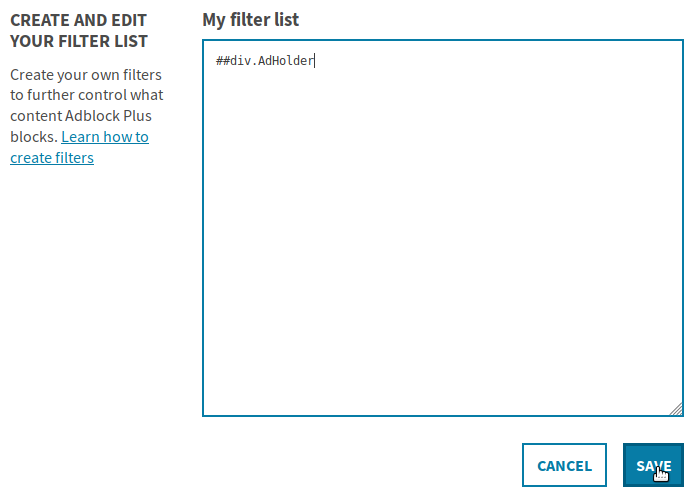Click the textarea's blue bottom border edge
700x501 pixels.
443,415
